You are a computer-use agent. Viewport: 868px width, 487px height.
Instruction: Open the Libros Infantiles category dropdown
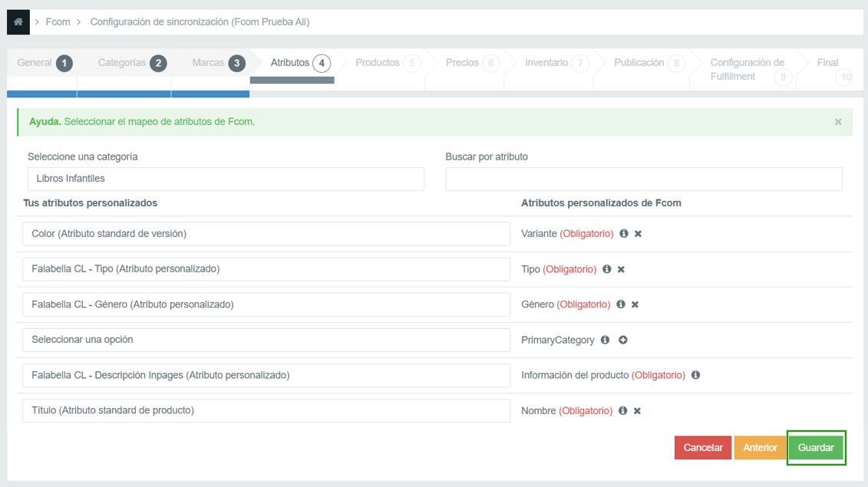point(226,179)
